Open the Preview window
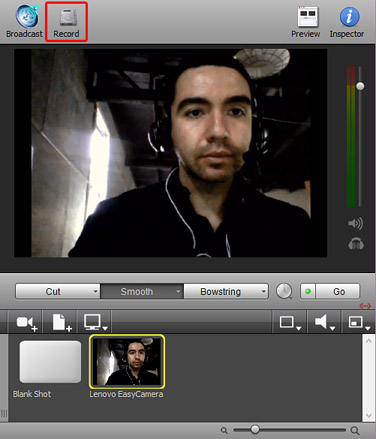This screenshot has height=439, width=376. pos(307,16)
